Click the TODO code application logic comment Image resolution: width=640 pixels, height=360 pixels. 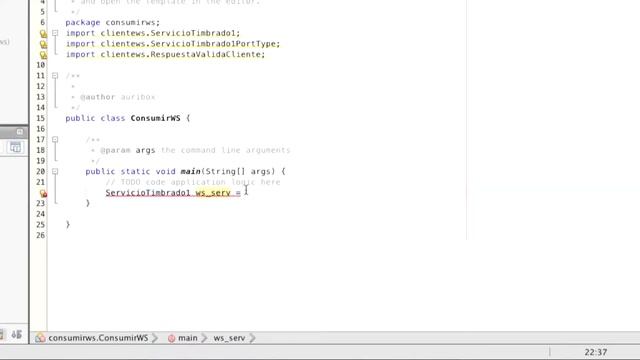(x=193, y=182)
